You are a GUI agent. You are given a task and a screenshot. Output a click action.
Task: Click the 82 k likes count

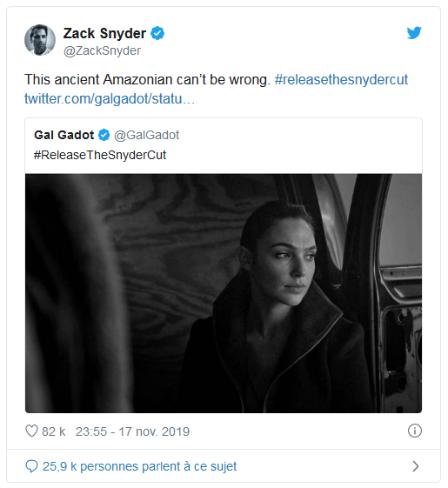pos(54,431)
